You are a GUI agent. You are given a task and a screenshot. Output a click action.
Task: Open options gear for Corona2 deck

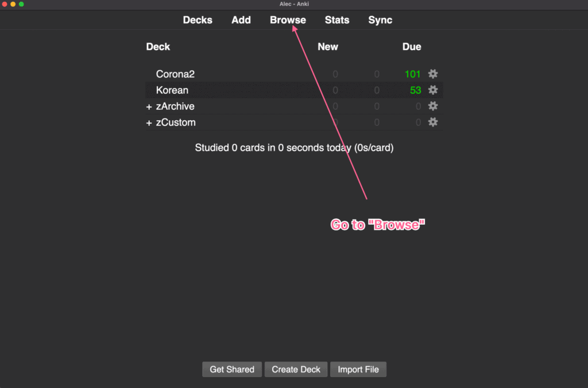[x=433, y=74]
